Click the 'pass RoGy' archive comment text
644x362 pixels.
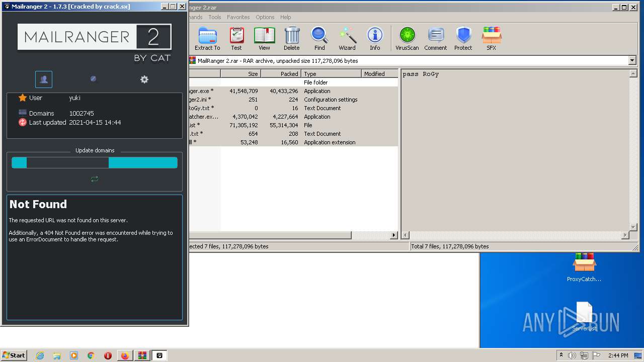point(421,74)
